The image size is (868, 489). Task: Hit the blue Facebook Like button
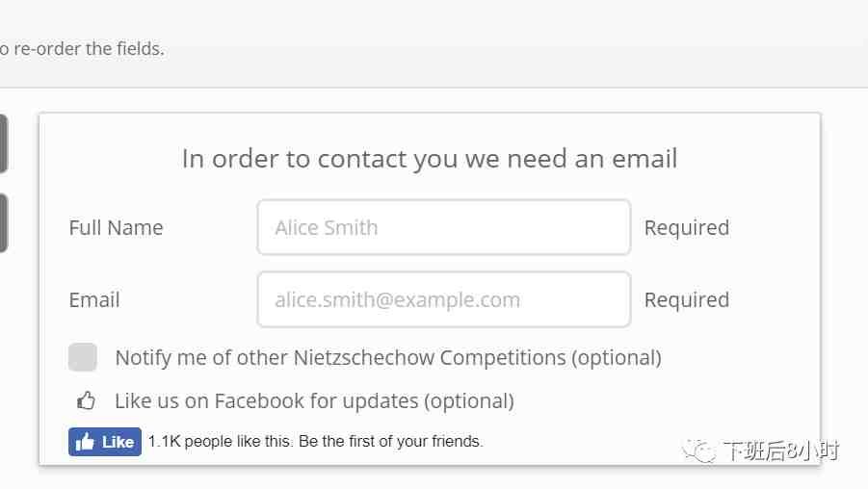pyautogui.click(x=105, y=442)
